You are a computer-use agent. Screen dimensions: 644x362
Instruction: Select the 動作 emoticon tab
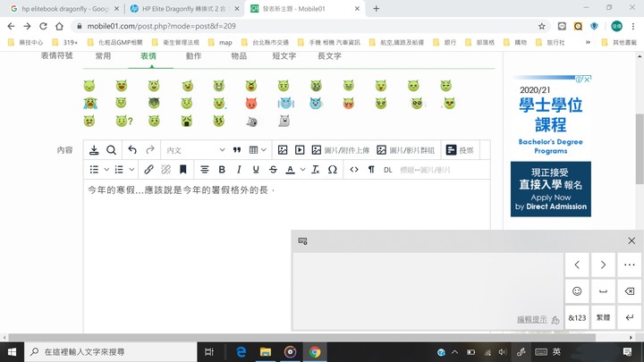(x=193, y=56)
